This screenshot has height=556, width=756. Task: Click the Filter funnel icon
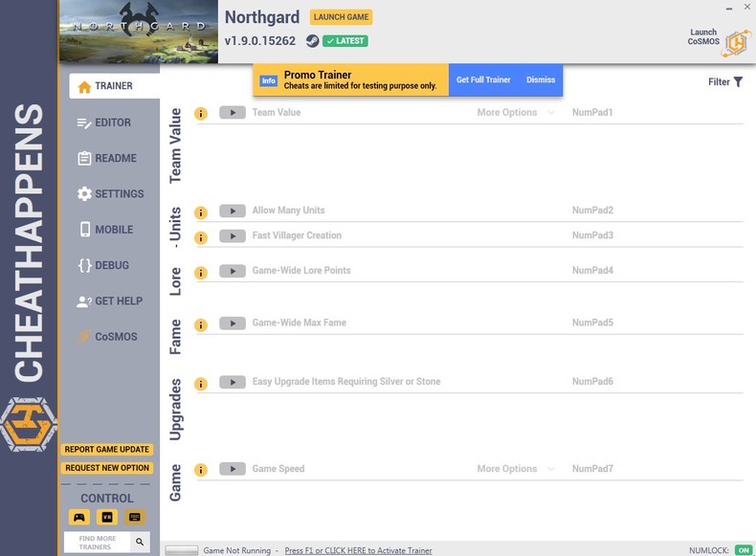coord(738,82)
